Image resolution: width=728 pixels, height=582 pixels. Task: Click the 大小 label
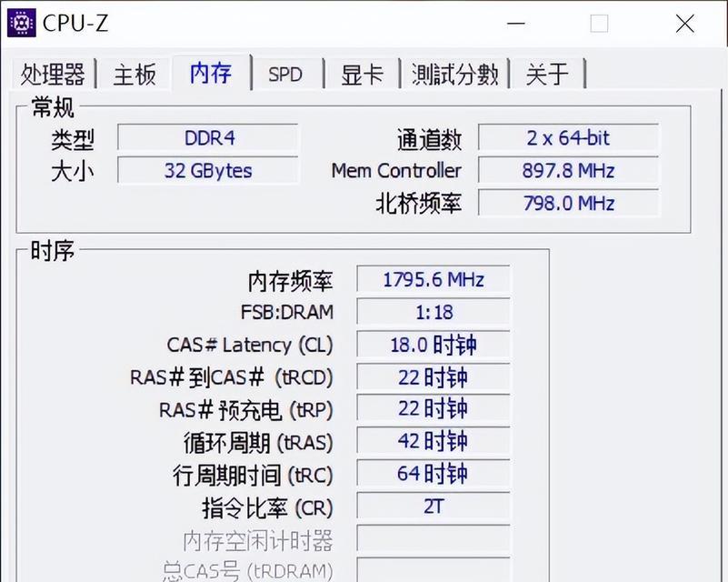(73, 172)
